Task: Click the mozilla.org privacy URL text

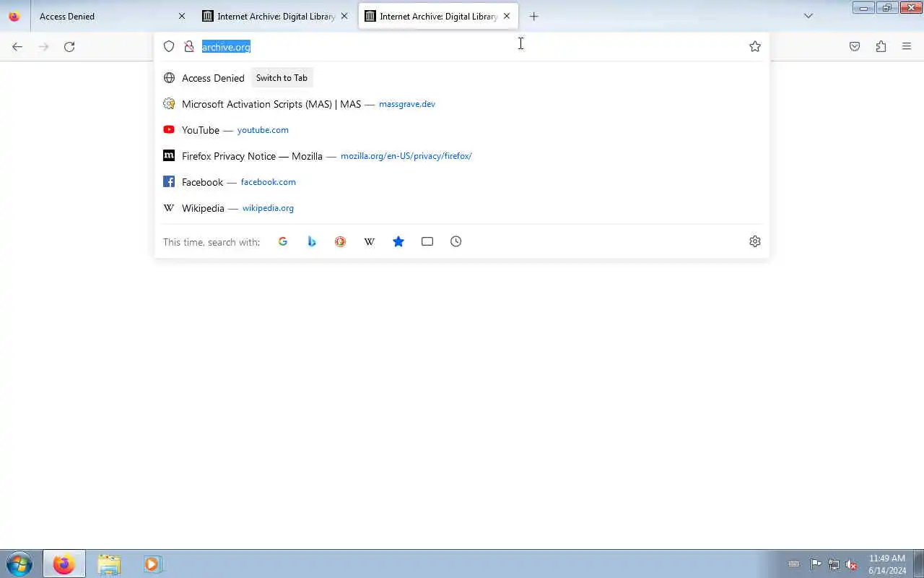Action: (x=406, y=156)
